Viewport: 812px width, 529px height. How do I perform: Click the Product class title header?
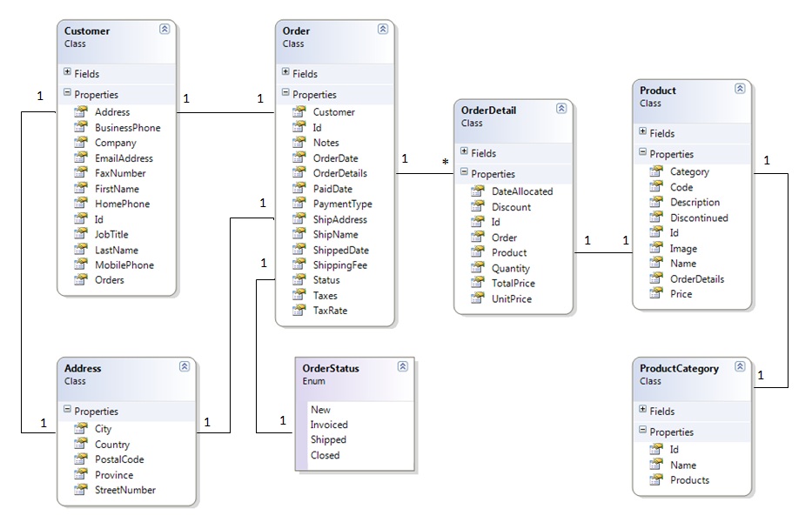coord(658,90)
